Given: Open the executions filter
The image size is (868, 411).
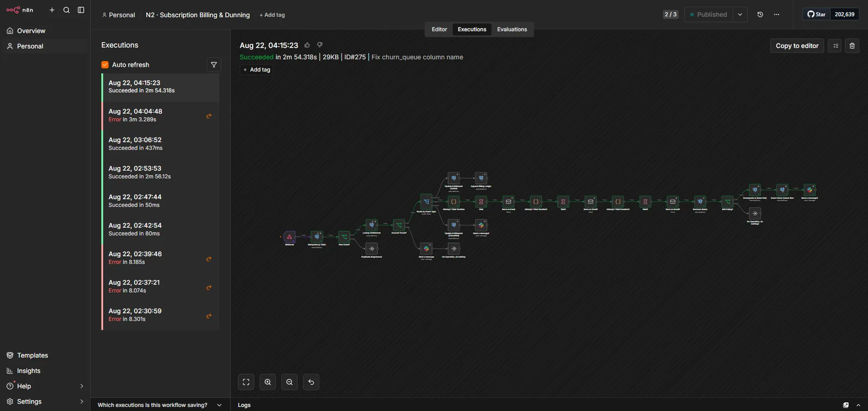Looking at the screenshot, I should pyautogui.click(x=214, y=65).
